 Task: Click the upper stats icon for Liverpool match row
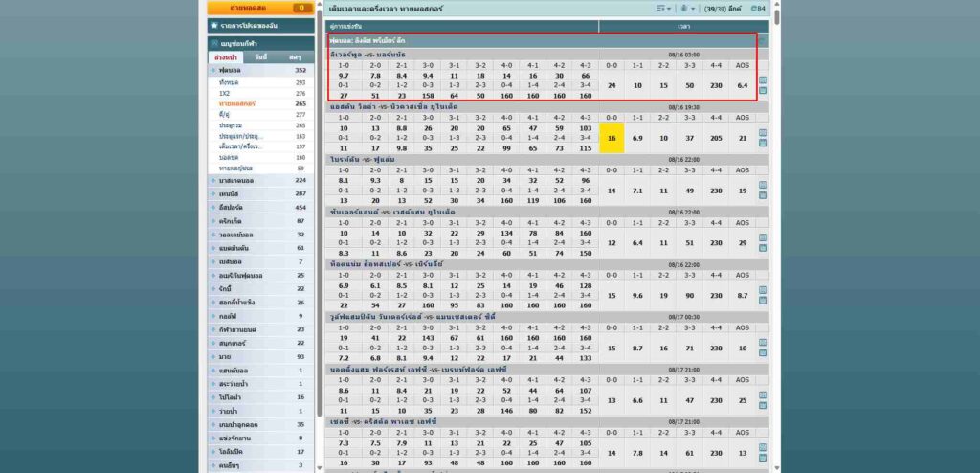[763, 80]
